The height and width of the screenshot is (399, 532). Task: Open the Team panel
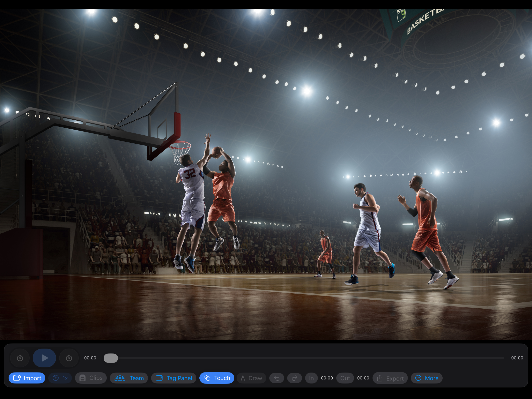[x=129, y=378]
